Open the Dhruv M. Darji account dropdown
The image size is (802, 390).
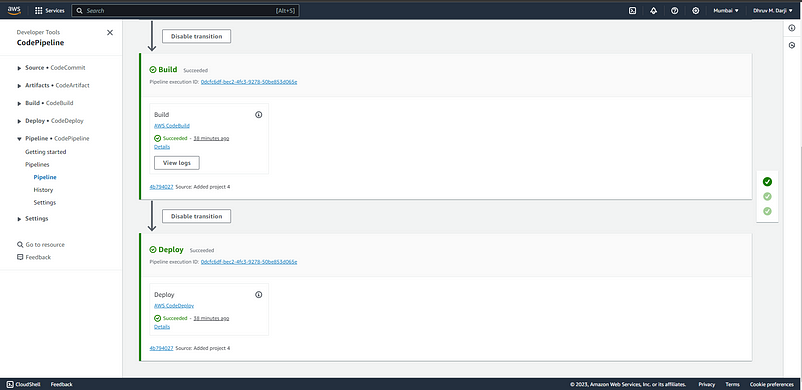coord(772,10)
